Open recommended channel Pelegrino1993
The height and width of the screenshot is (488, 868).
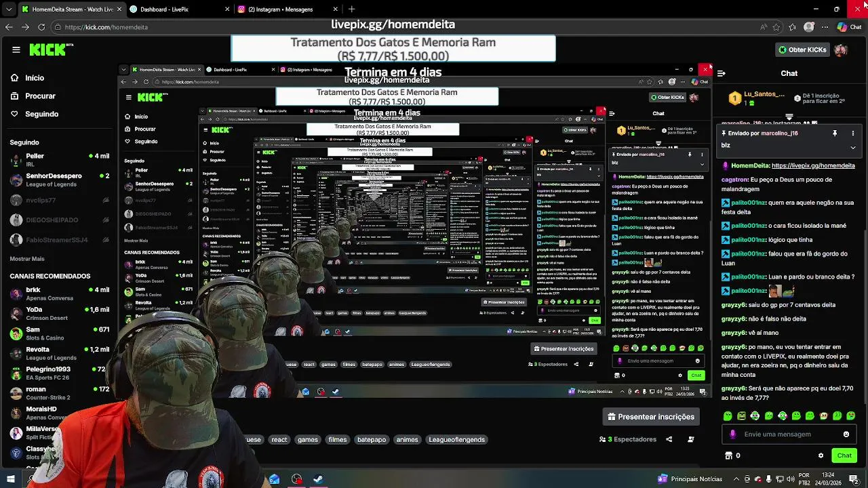[x=59, y=373]
